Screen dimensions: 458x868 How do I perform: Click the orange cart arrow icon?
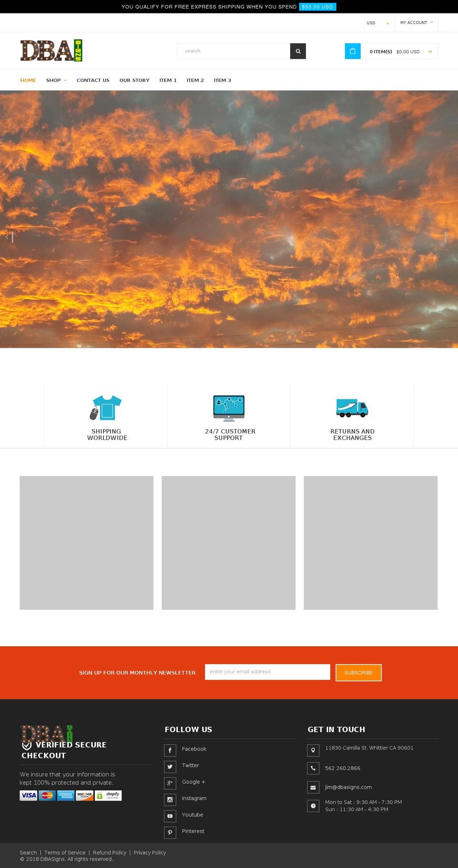[429, 52]
